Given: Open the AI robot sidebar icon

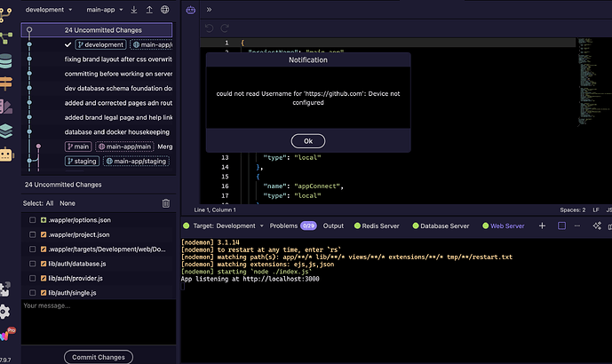Looking at the screenshot, I should pos(6,154).
